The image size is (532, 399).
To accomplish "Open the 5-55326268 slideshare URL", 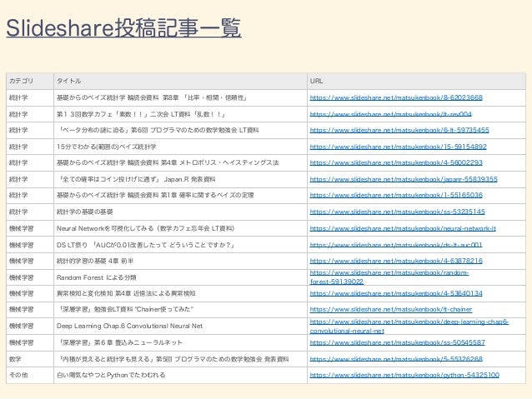I will tap(396, 359).
